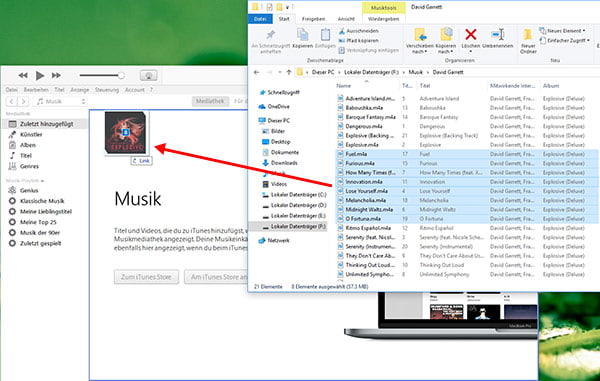Image resolution: width=600 pixels, height=381 pixels.
Task: Switch to the Mediathek tab in iTunes
Action: coord(210,101)
